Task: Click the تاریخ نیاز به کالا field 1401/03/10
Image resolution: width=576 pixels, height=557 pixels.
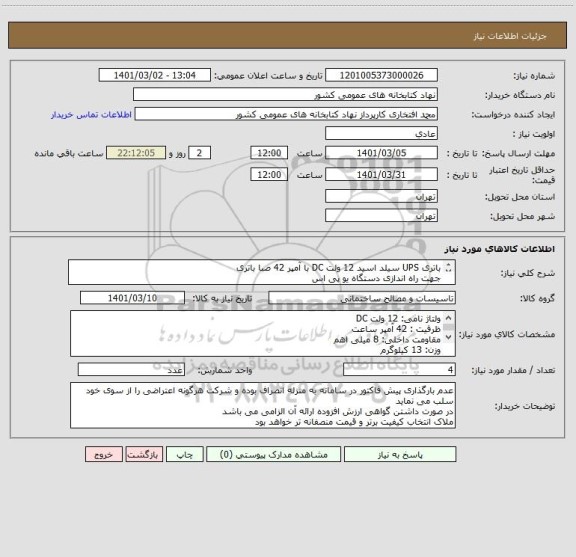Action: pos(132,298)
